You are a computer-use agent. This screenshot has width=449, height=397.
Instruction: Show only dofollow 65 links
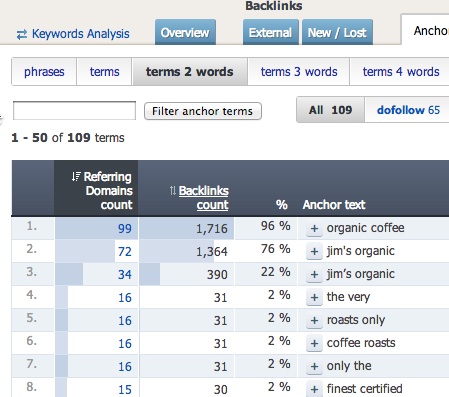408,110
